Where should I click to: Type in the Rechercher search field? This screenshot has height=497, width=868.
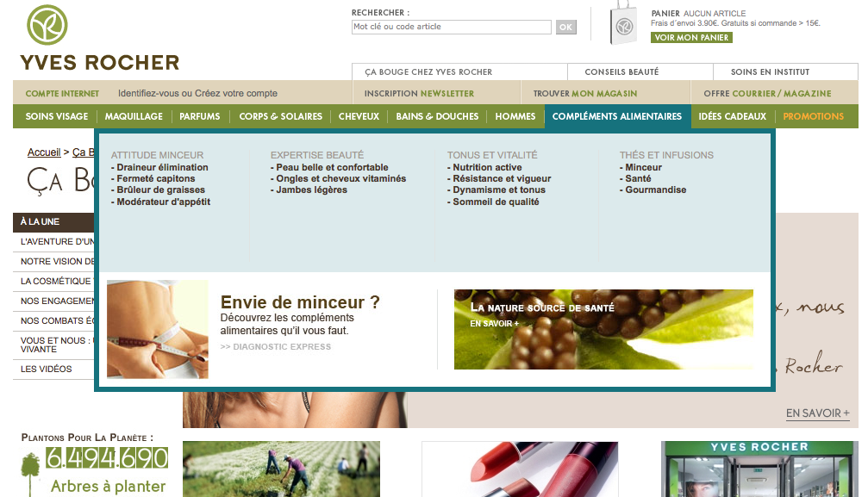click(x=451, y=27)
